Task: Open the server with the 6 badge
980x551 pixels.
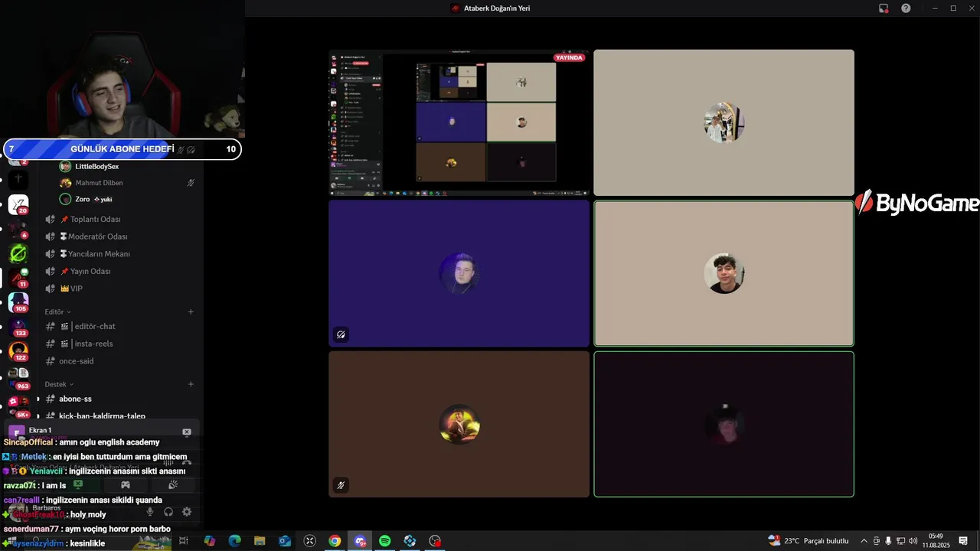Action: pyautogui.click(x=18, y=229)
